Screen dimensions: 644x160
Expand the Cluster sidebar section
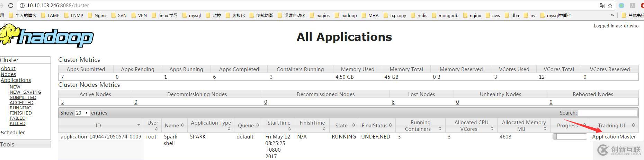25,60
